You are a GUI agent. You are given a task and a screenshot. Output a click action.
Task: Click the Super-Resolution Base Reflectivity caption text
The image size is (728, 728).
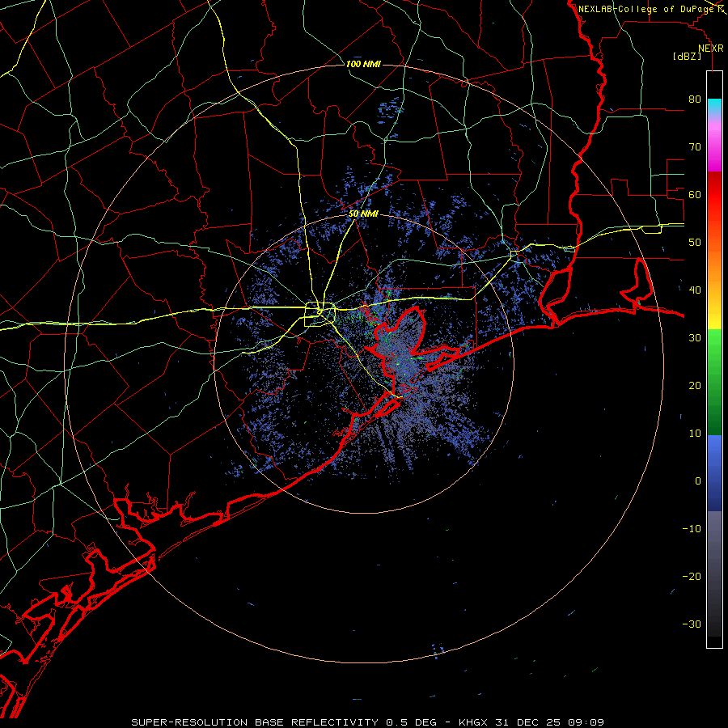[x=255, y=722]
